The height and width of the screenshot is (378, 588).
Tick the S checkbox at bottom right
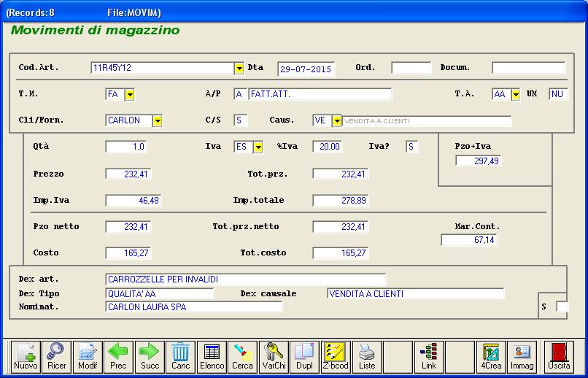tap(561, 307)
